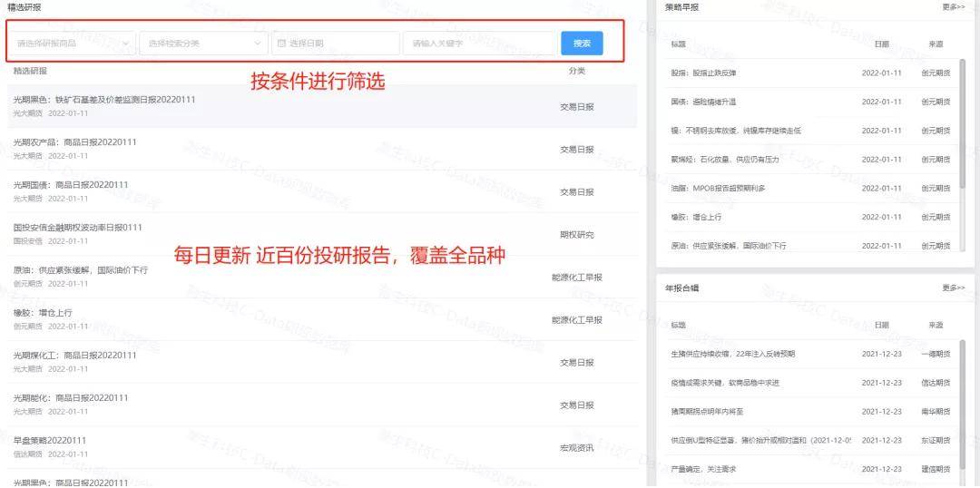Click 建信期货 source in 年报合辑
Screen dimensions: 980x488
tap(936, 469)
